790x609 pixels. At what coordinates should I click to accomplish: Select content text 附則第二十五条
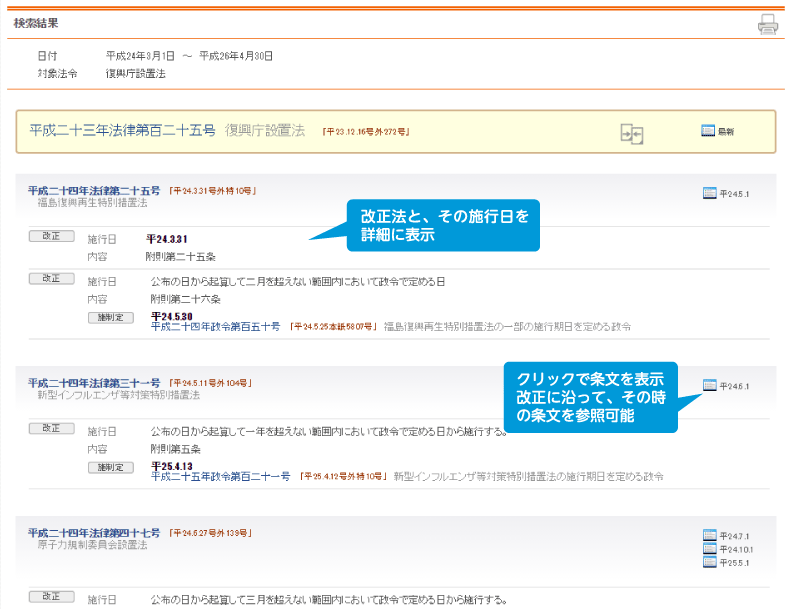coord(181,257)
